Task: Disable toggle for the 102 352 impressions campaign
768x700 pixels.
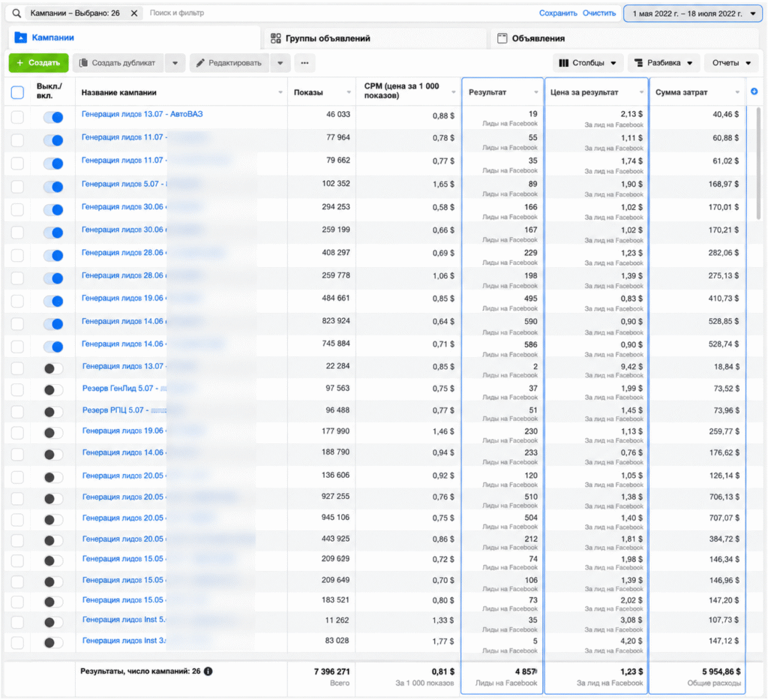Action: 53,187
